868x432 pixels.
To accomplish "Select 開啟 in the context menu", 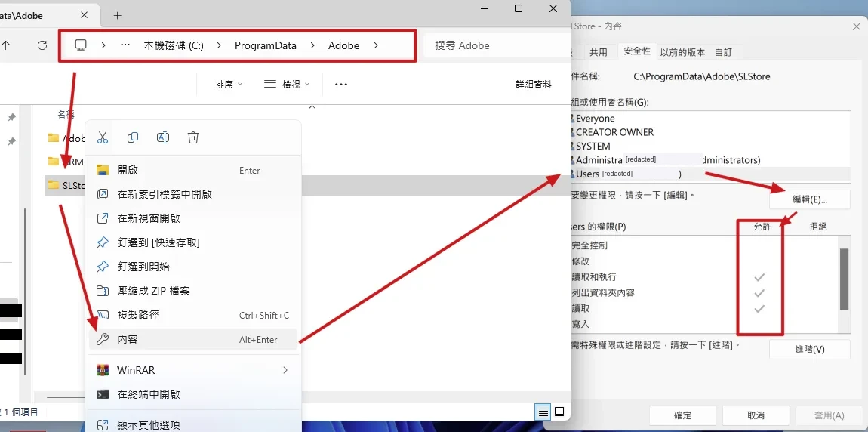I will pos(193,170).
